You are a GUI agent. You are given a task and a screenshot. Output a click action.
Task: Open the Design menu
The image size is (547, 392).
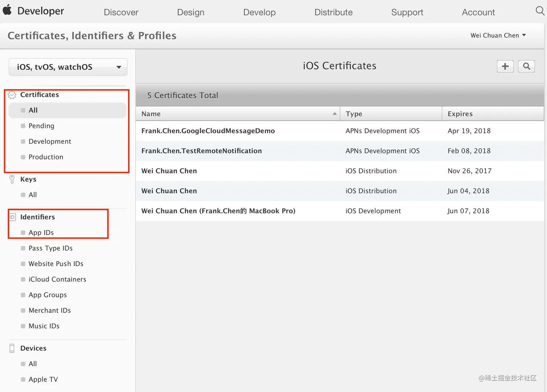click(191, 12)
